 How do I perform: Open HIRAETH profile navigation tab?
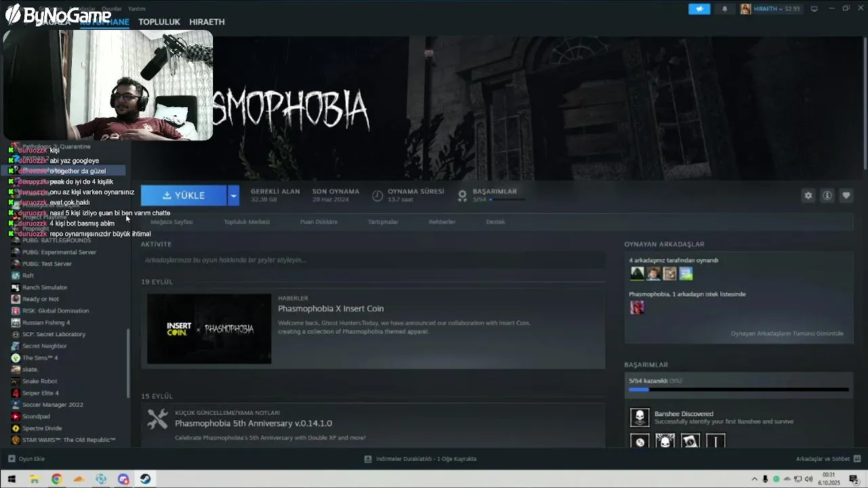[207, 22]
